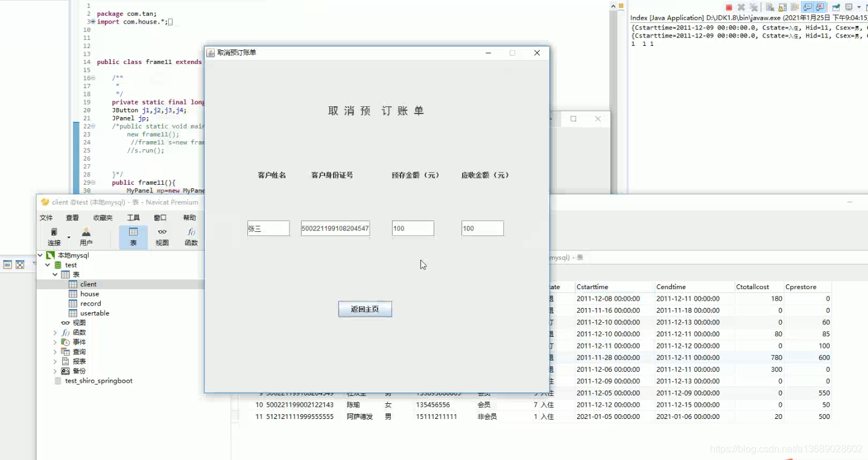Terminate the running program with the red stop icon
Image resolution: width=868 pixels, height=460 pixels.
tap(729, 7)
